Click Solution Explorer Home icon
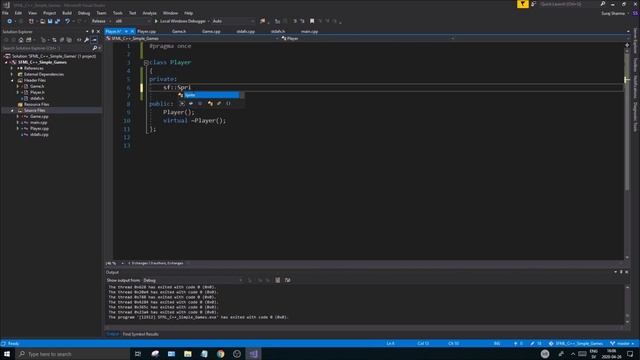The height and width of the screenshot is (360, 640). click(21, 40)
